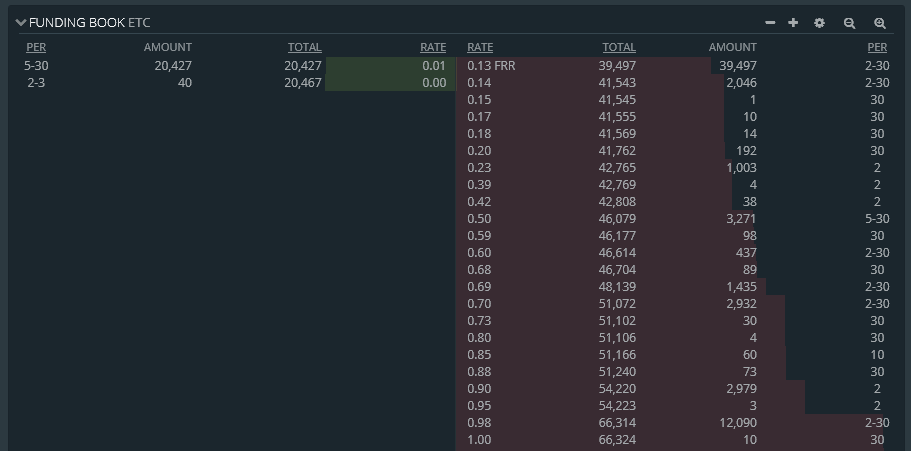Image resolution: width=911 pixels, height=451 pixels.
Task: Click the FUNDING BOOK ETC title
Action: 89,23
